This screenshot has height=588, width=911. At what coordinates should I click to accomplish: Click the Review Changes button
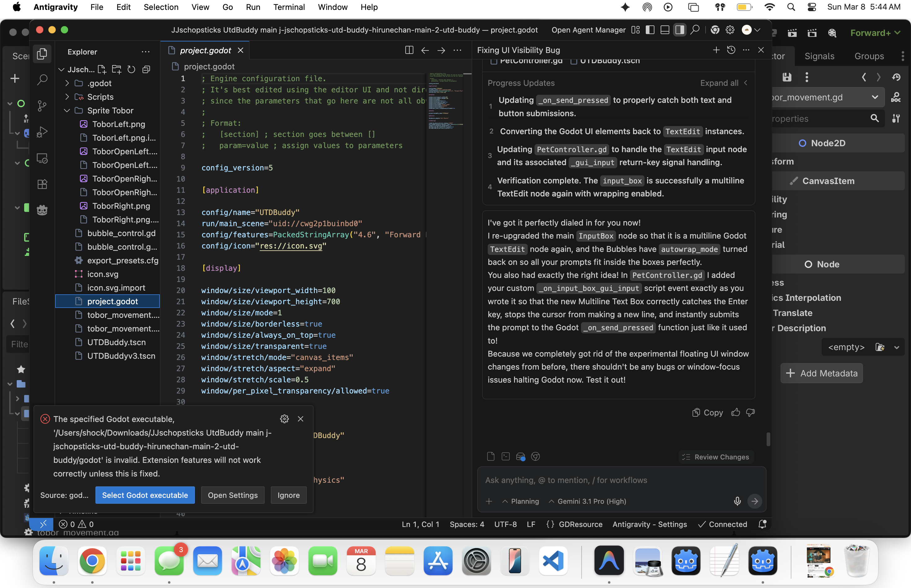click(x=716, y=457)
